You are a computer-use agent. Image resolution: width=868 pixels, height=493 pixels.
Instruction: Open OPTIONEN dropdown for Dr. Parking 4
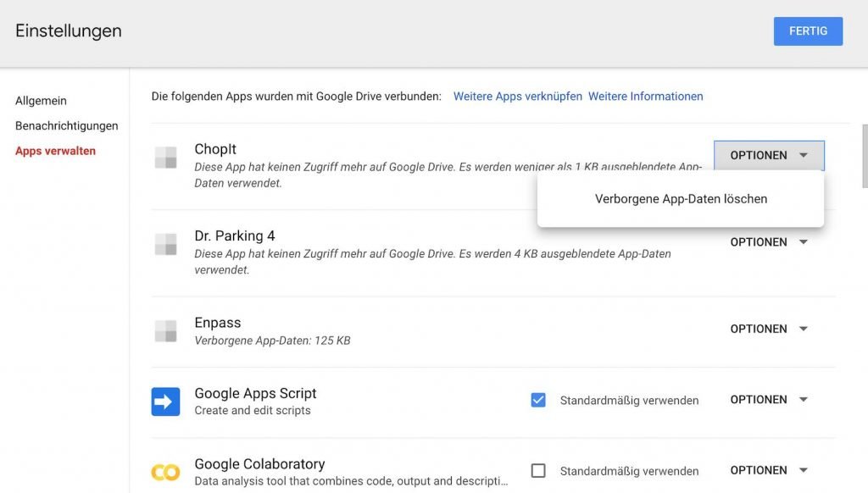click(769, 242)
